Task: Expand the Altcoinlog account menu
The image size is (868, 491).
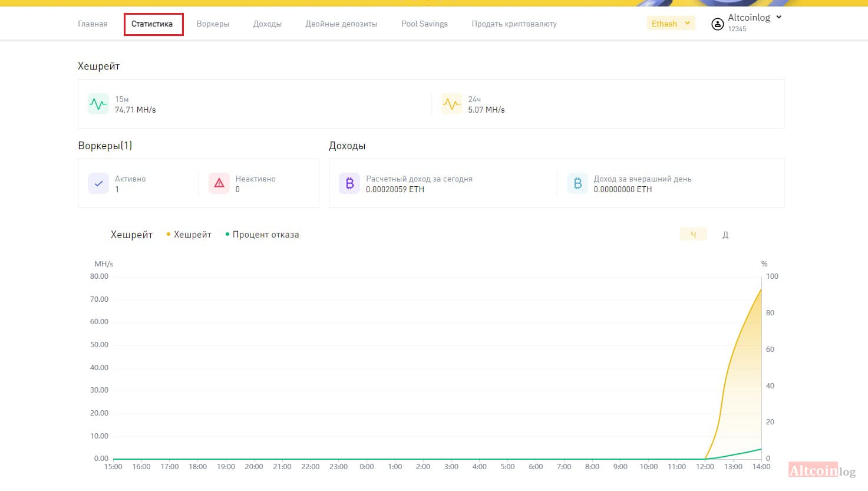Action: click(755, 18)
